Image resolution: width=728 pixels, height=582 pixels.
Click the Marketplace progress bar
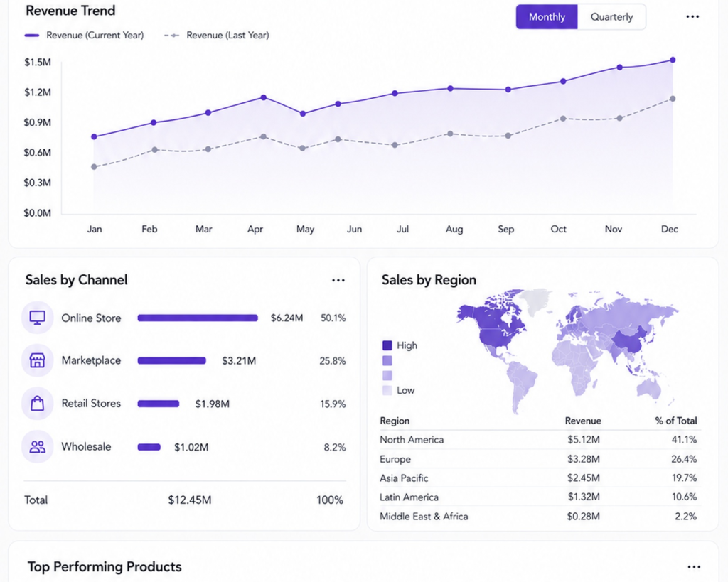click(x=172, y=360)
